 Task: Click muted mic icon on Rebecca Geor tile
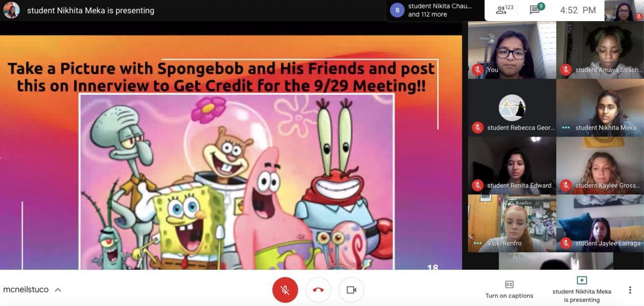477,128
